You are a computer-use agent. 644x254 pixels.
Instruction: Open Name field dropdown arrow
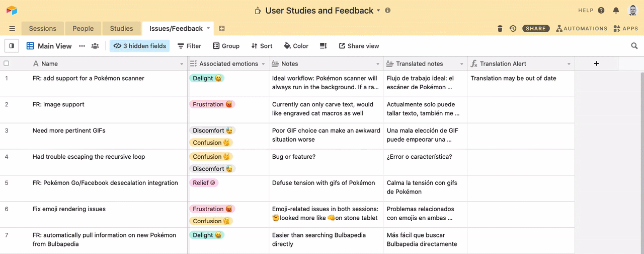pos(182,64)
